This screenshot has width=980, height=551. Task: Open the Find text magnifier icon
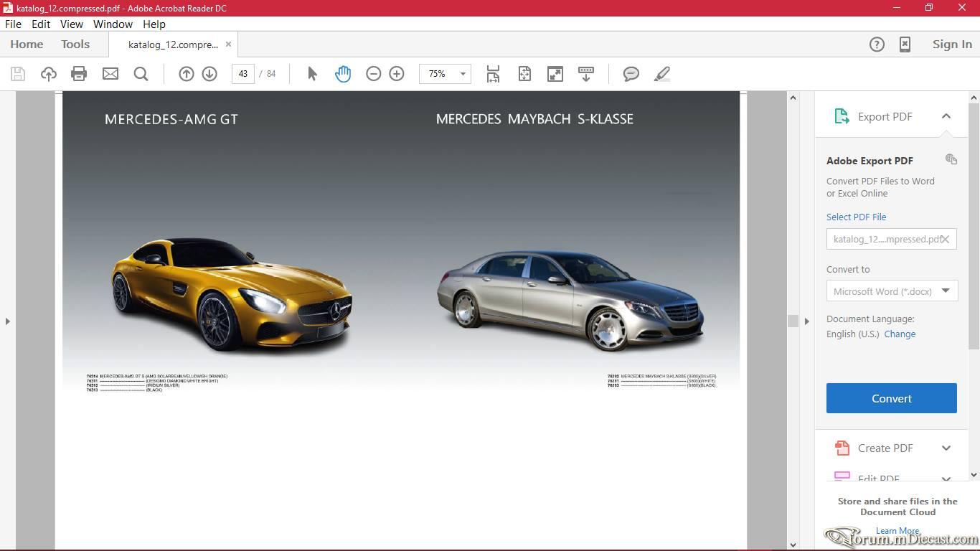point(141,74)
